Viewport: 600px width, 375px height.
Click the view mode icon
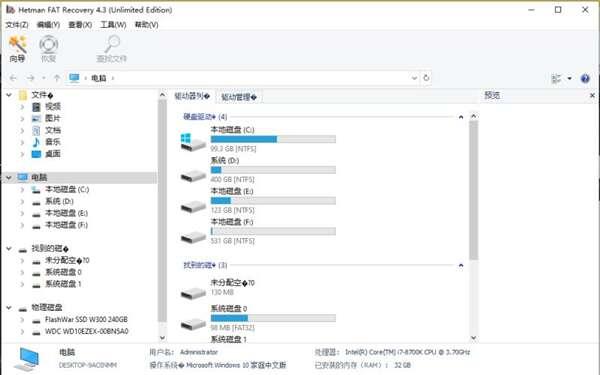tap(556, 78)
